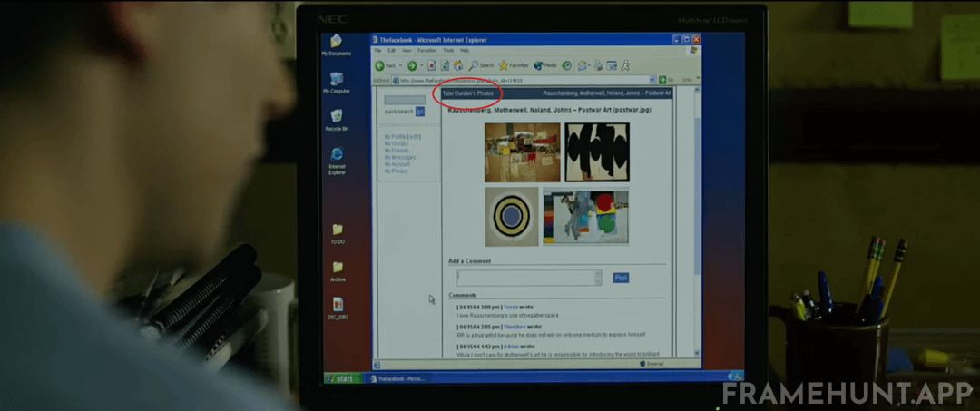Image resolution: width=980 pixels, height=411 pixels.
Task: Click the Edit page toolbar icon
Action: [x=612, y=65]
